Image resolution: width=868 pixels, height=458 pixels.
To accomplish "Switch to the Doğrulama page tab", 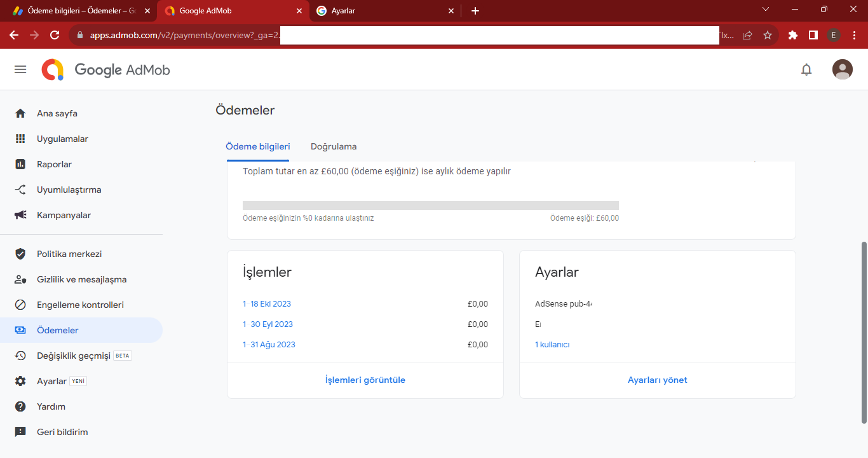I will tap(334, 146).
